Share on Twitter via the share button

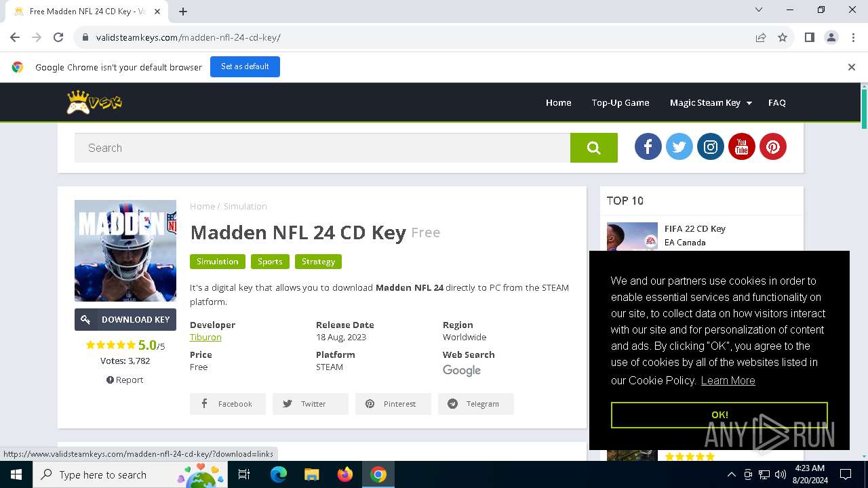(311, 404)
